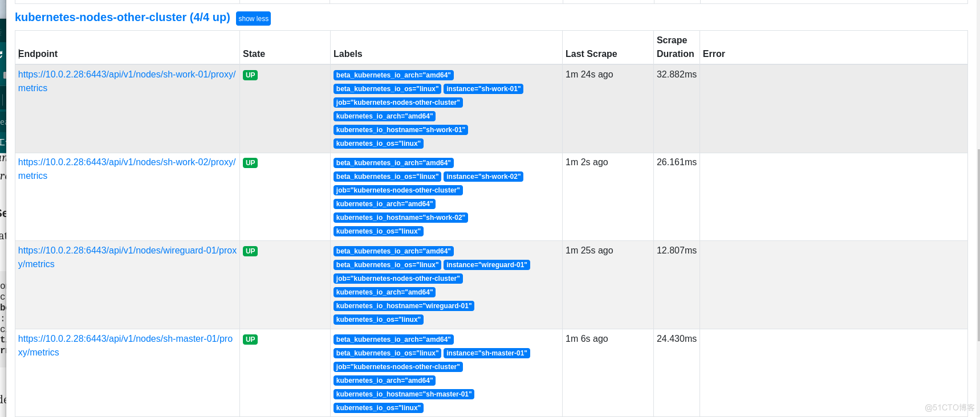Click the instance="sh-work-02" label
Screen dimensions: 980x417
click(x=483, y=177)
